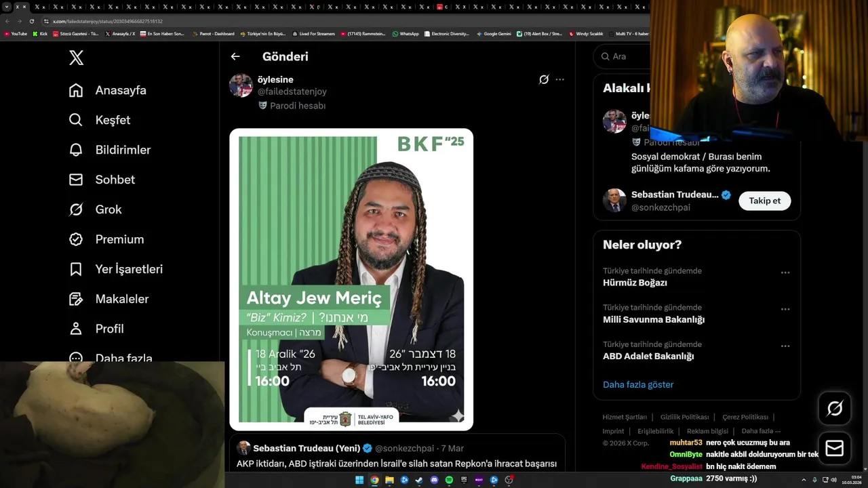Open the floating messages envelope button
The width and height of the screenshot is (868, 488).
[835, 449]
